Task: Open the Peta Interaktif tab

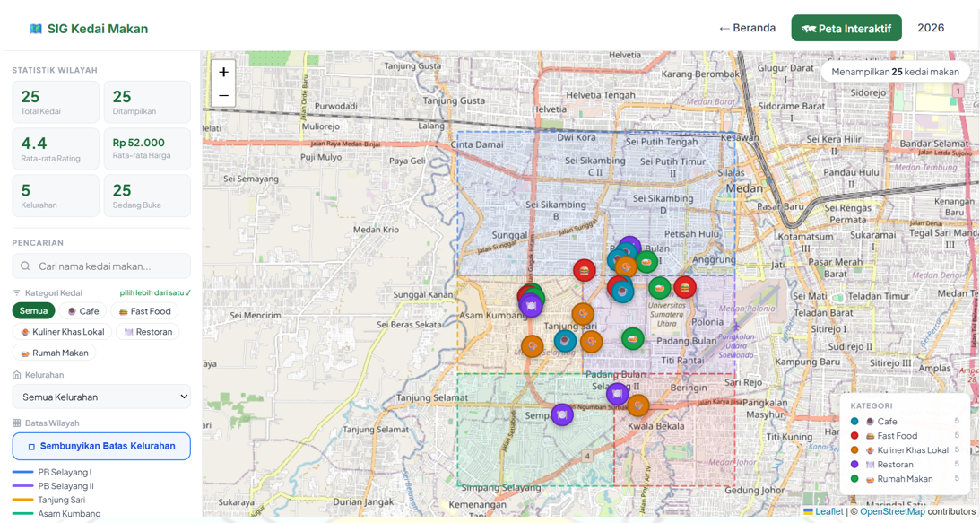Action: (846, 28)
